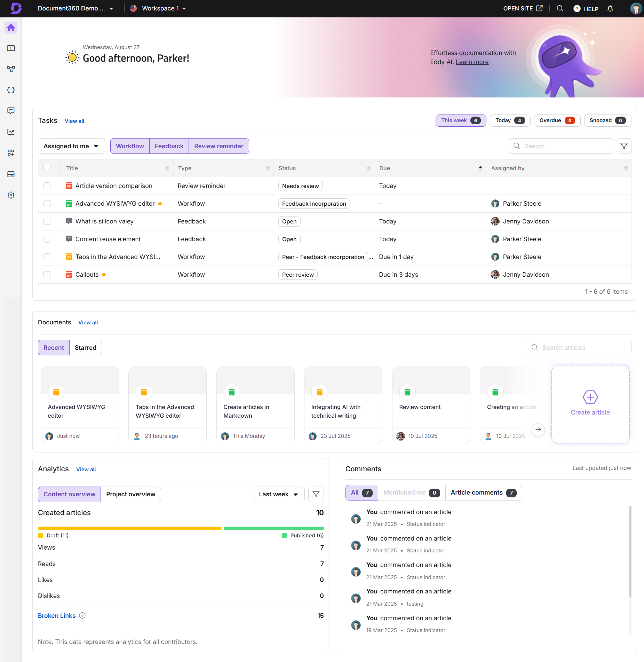Open the Integrating AI with technical writing card
The image size is (644, 662).
pos(343,405)
